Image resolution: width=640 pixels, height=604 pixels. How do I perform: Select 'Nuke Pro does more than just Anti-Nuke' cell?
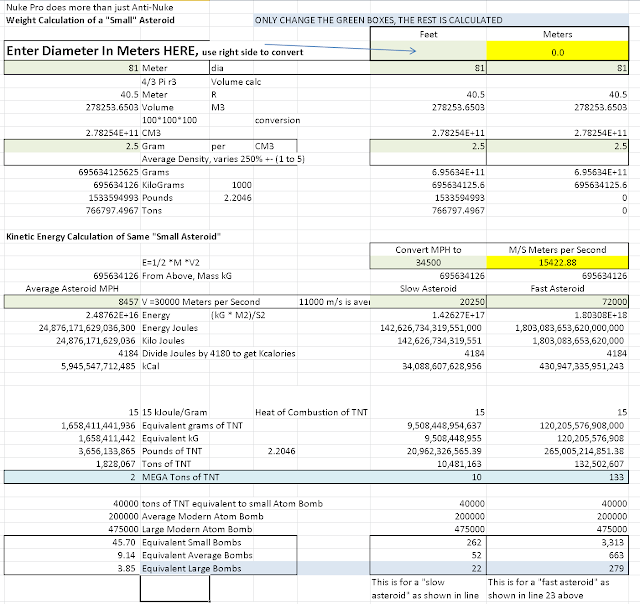(89, 7)
